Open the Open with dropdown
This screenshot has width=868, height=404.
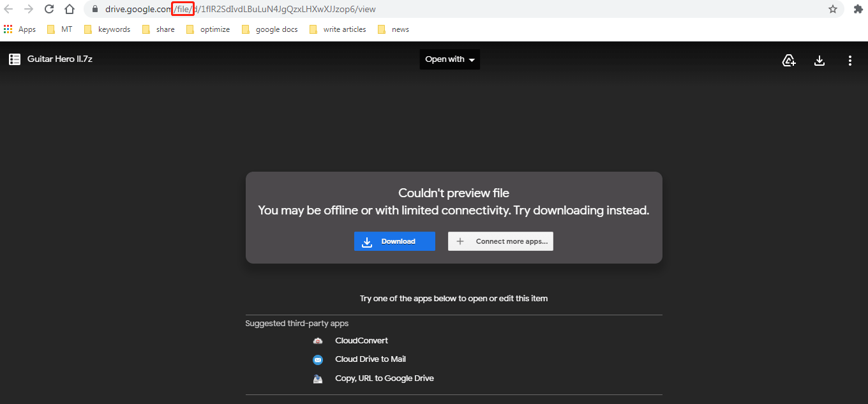[449, 59]
